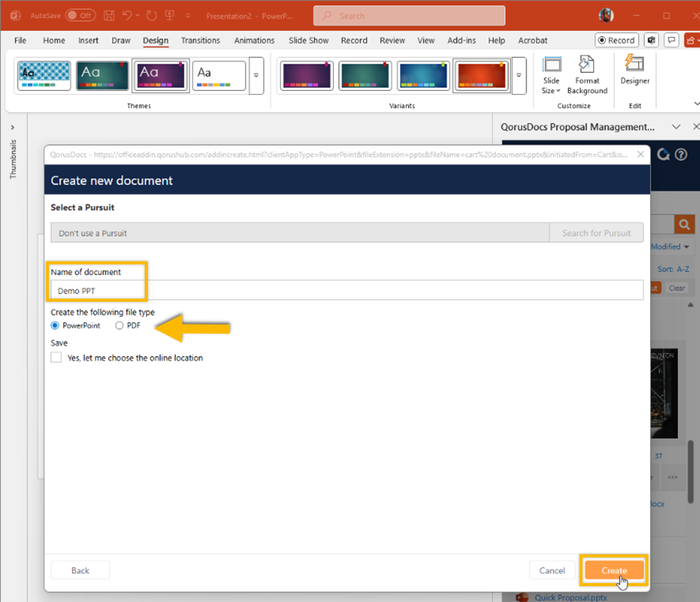700x602 pixels.
Task: Open the Sort: A-Z option
Action: [x=673, y=269]
